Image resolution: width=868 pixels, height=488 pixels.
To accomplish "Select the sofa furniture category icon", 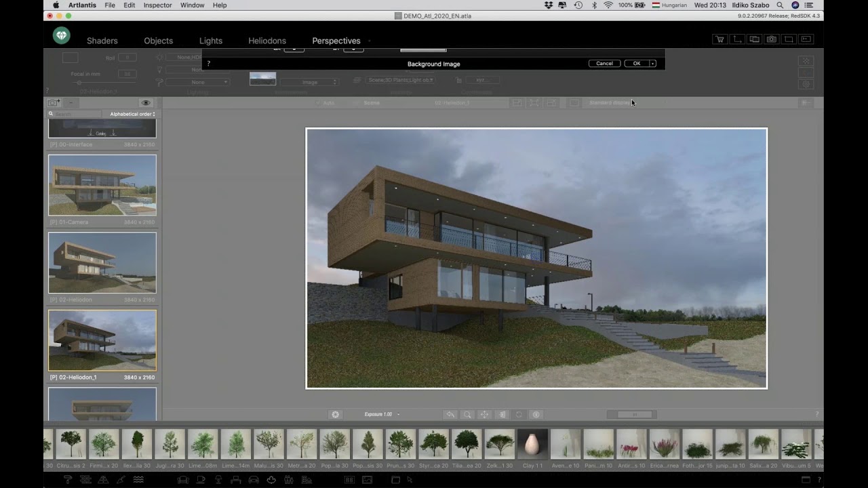I will point(183,479).
